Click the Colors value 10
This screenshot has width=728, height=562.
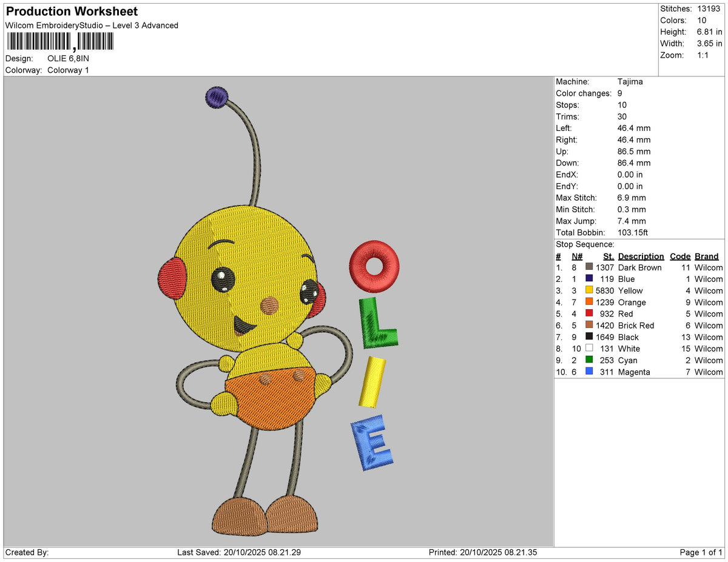[x=702, y=20]
